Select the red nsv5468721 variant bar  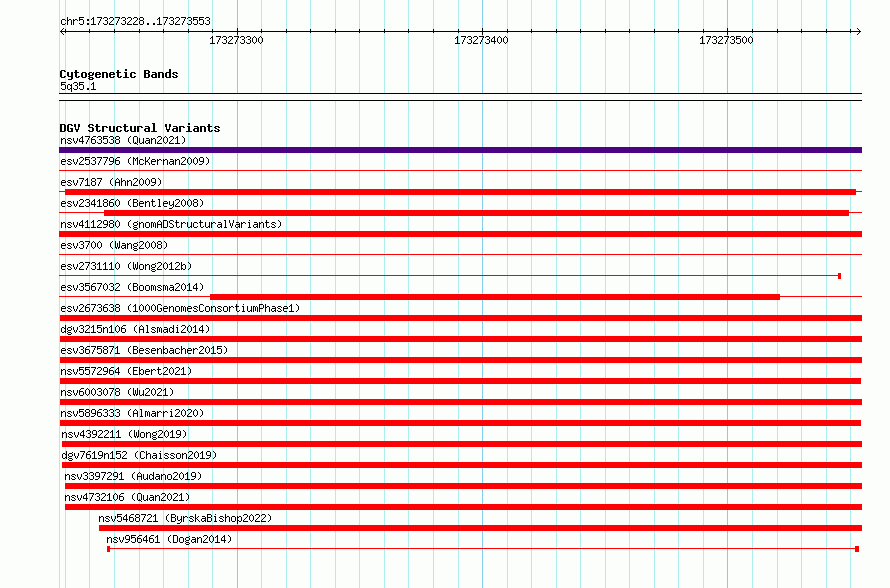coord(480,528)
